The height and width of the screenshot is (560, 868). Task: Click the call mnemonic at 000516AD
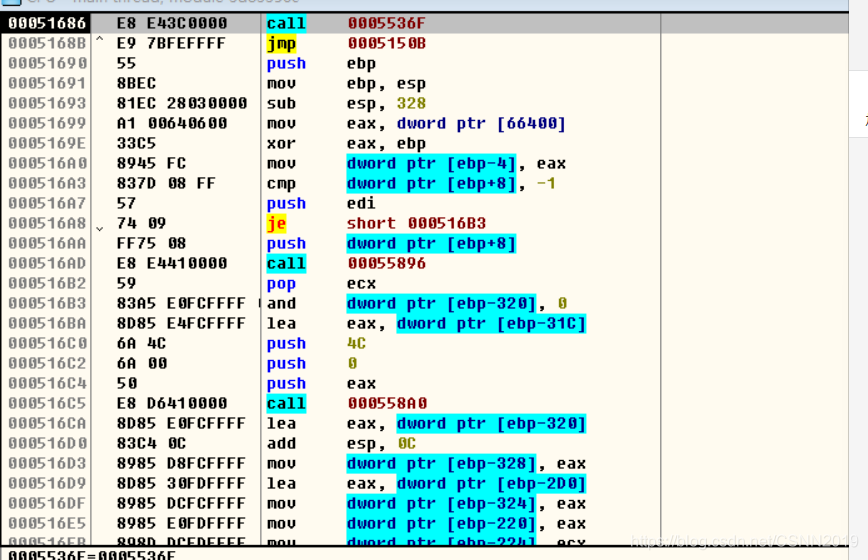[286, 263]
